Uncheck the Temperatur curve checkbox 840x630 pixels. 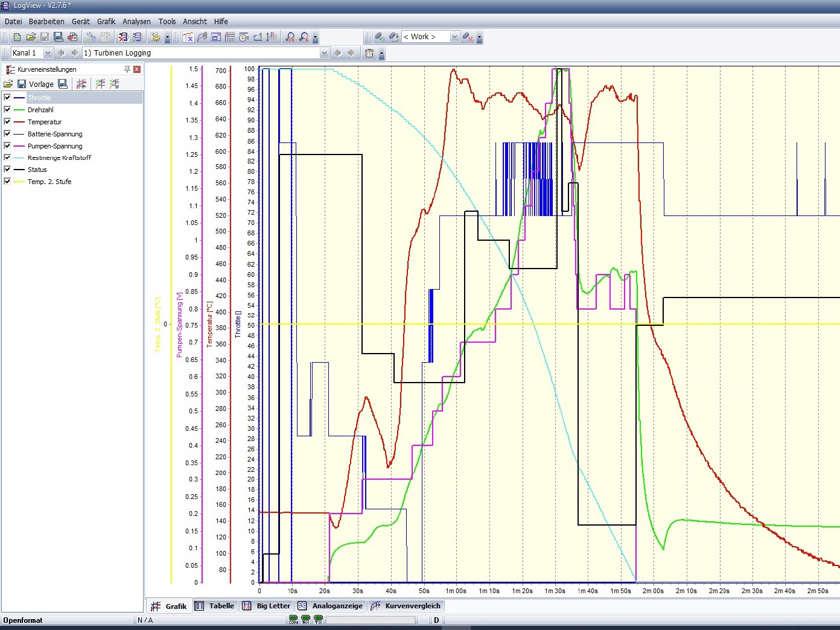(7, 121)
